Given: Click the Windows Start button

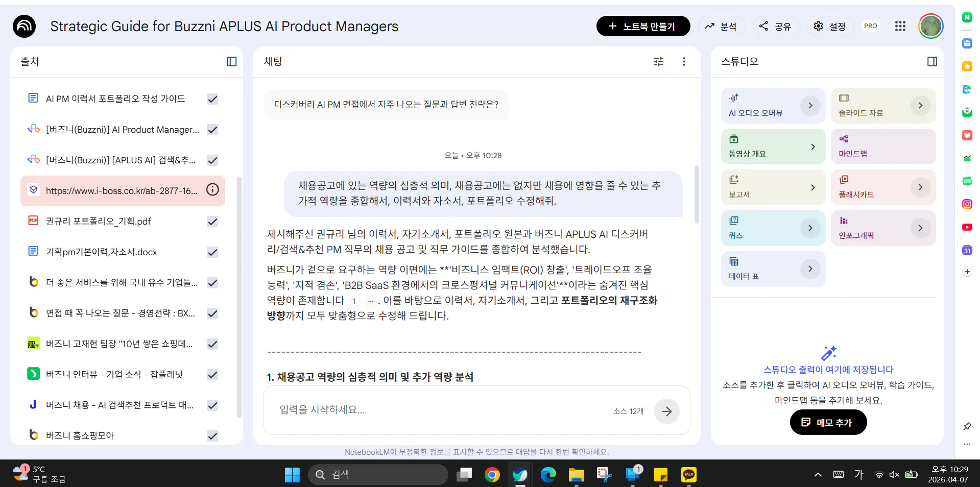Looking at the screenshot, I should pos(292,475).
